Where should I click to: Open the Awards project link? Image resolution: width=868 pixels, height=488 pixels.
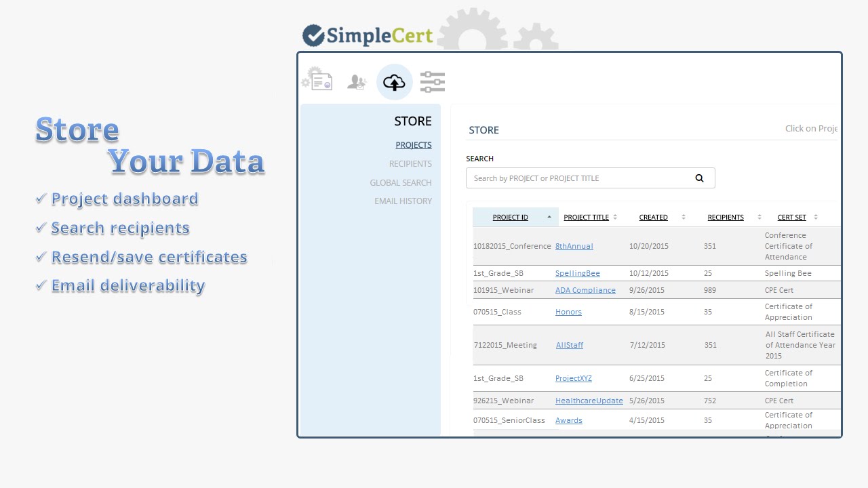569,420
